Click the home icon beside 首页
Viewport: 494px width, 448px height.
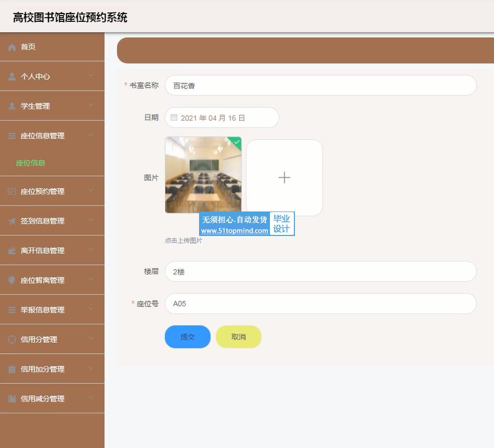(x=12, y=47)
